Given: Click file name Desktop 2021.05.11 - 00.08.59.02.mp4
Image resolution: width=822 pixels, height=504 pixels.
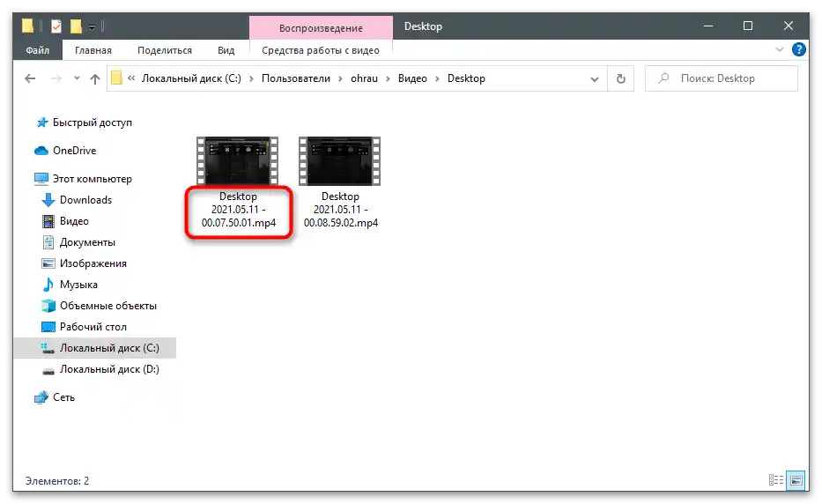Looking at the screenshot, I should click(341, 210).
